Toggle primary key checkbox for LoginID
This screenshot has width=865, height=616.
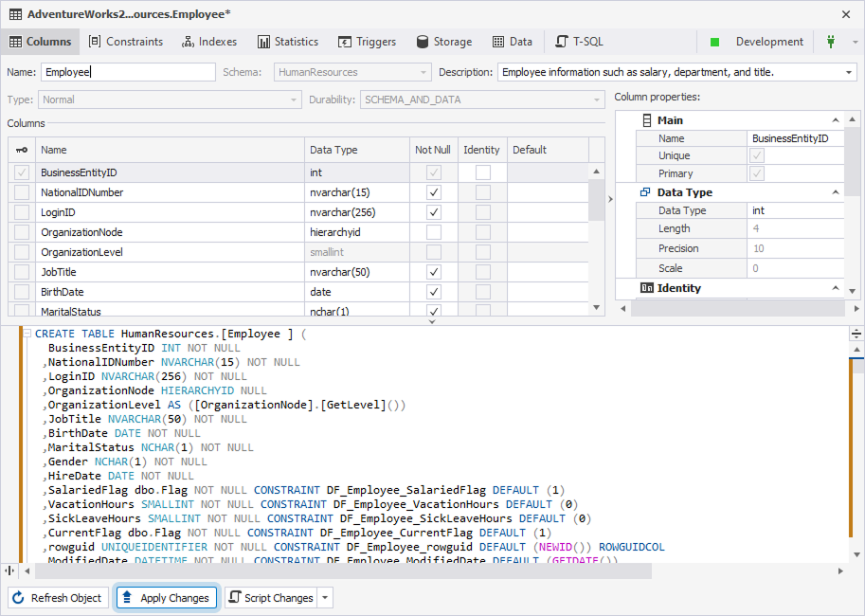[22, 212]
